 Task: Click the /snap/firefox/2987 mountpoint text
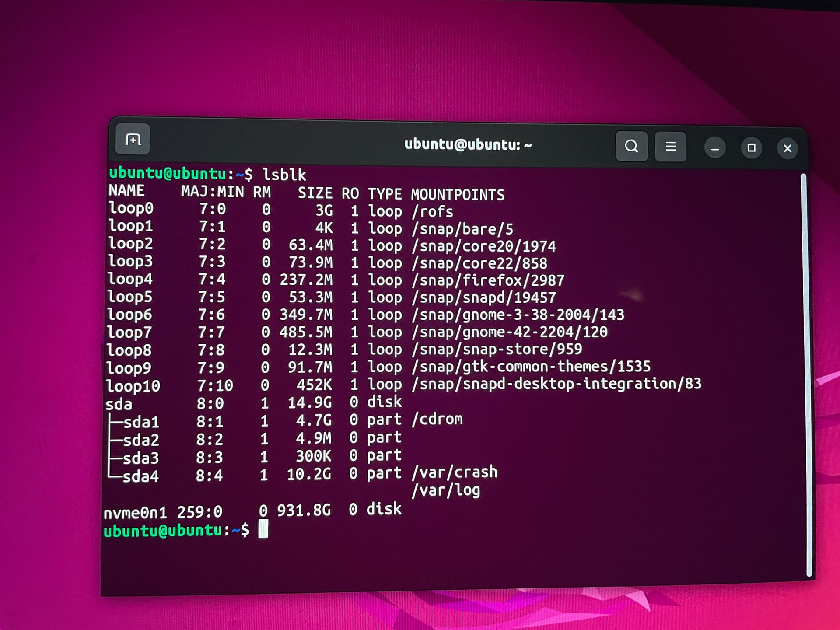pos(488,280)
